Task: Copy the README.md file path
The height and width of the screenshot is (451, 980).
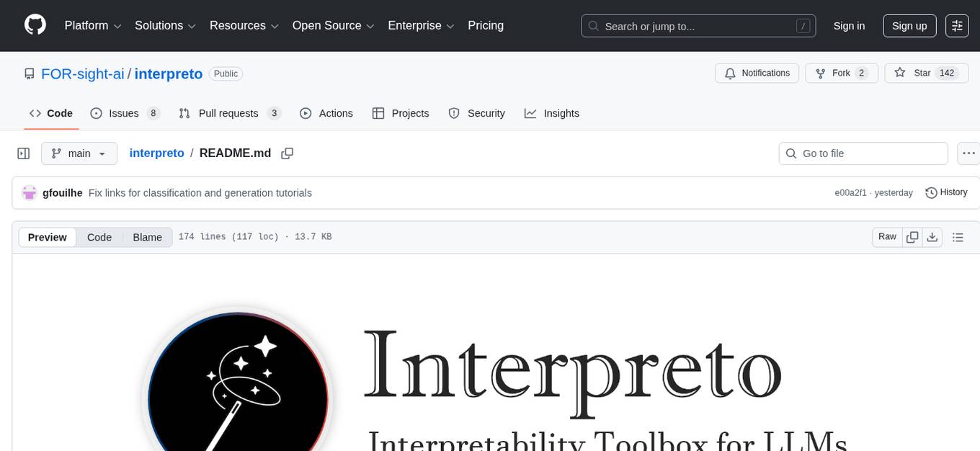Action: [288, 153]
